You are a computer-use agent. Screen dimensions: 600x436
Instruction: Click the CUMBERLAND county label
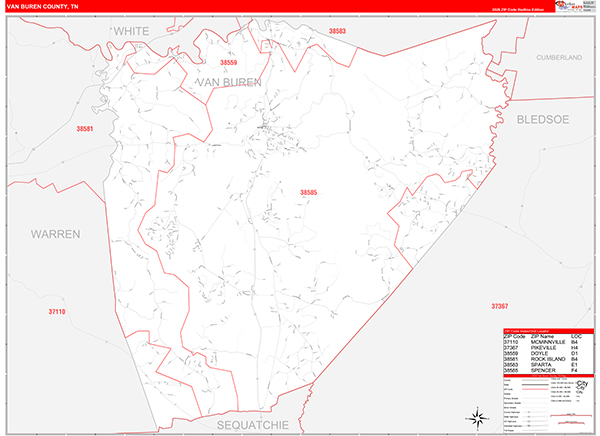[x=559, y=57]
